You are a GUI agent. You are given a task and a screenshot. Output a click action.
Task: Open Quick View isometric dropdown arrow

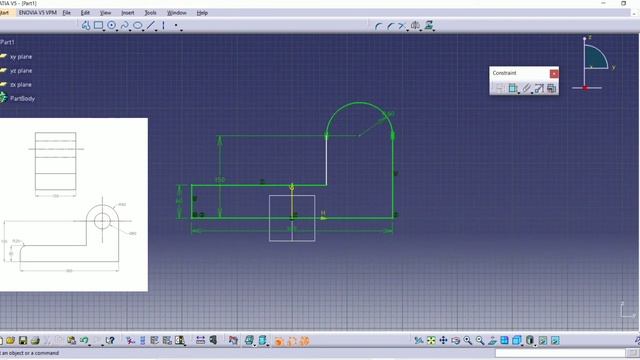coord(522,345)
